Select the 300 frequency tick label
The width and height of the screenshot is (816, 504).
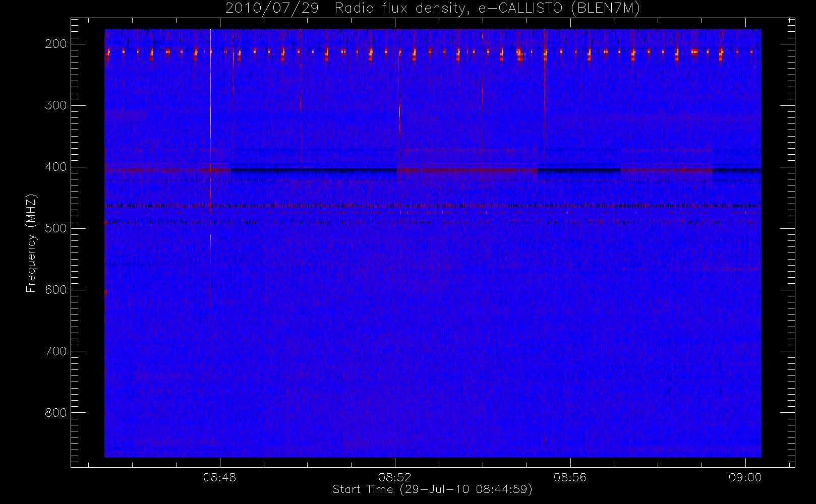[56, 105]
